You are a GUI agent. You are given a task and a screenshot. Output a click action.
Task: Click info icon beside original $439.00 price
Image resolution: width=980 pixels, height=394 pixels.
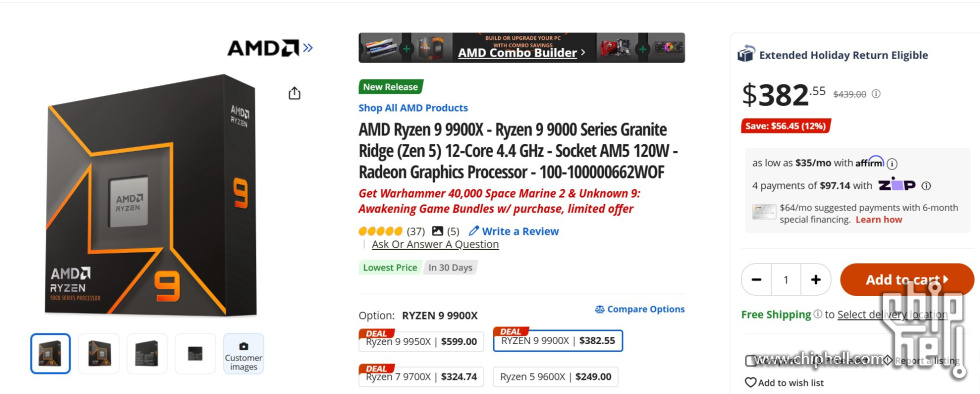(876, 94)
